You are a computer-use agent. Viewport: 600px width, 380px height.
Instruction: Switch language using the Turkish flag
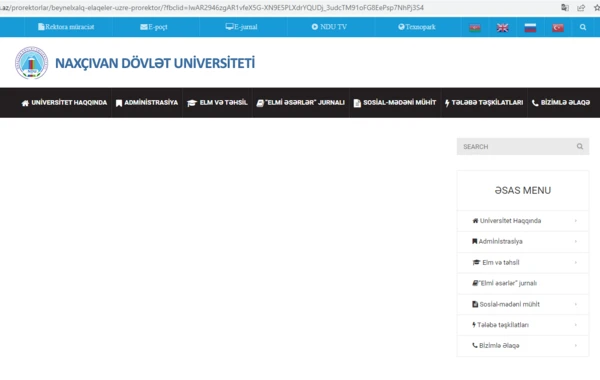pos(558,28)
